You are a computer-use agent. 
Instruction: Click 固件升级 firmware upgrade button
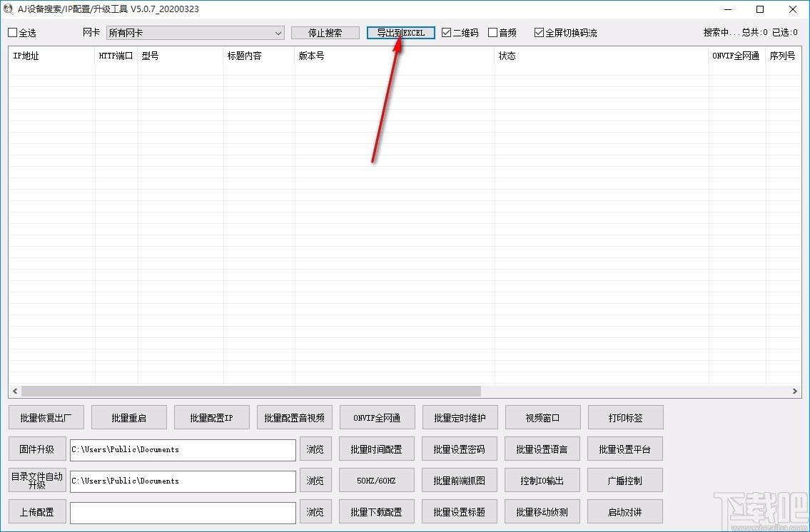(37, 449)
